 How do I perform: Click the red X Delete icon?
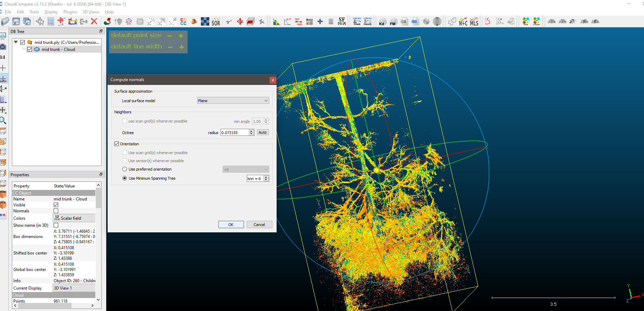pos(94,22)
